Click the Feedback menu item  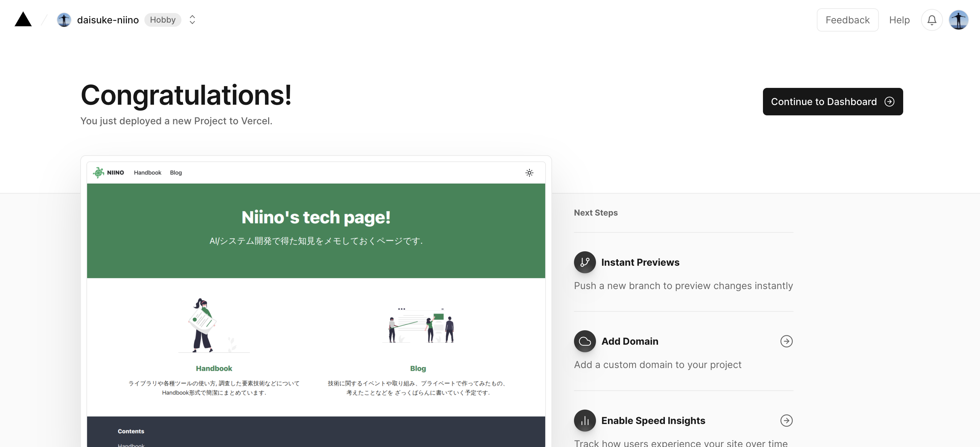click(847, 20)
